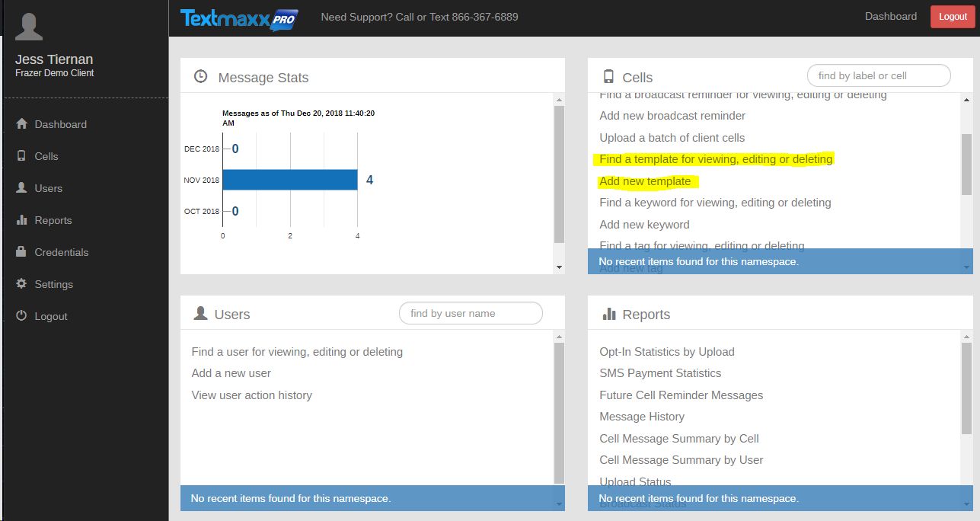Click the NOV 2018 bar in chart
Screen dimensions: 980x521
[290, 180]
